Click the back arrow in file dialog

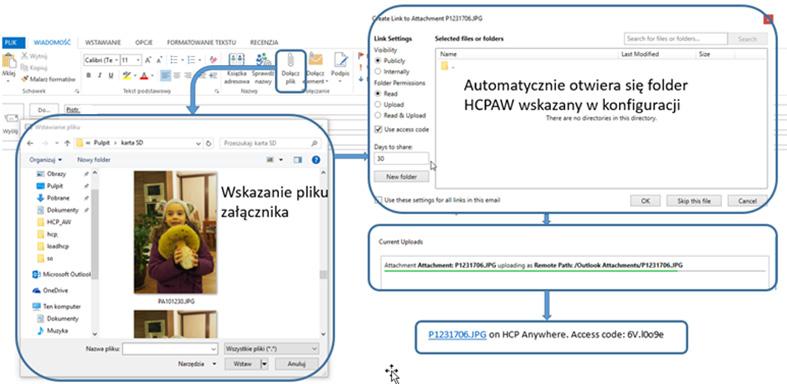point(30,143)
